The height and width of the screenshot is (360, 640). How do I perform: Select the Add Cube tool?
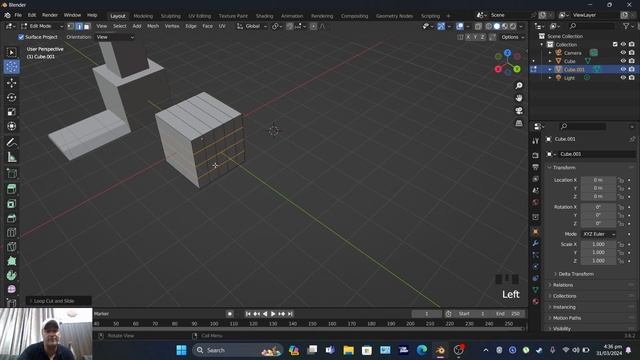[x=11, y=173]
